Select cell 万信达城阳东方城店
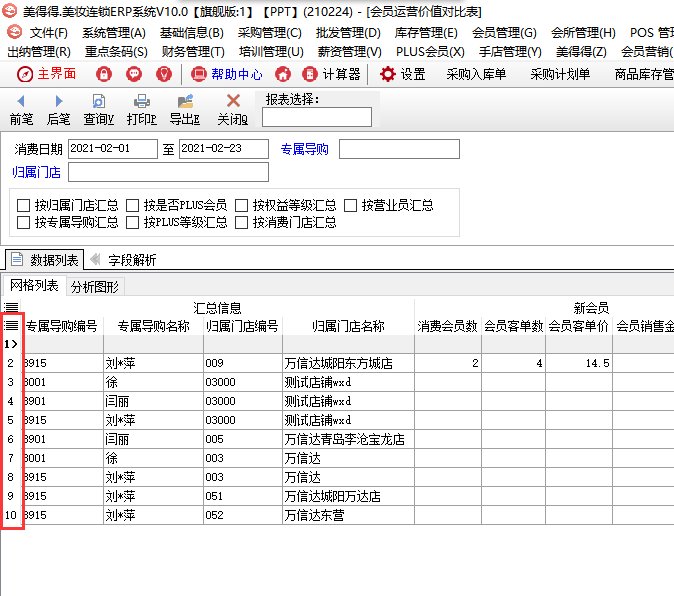This screenshot has width=674, height=596. tap(348, 363)
